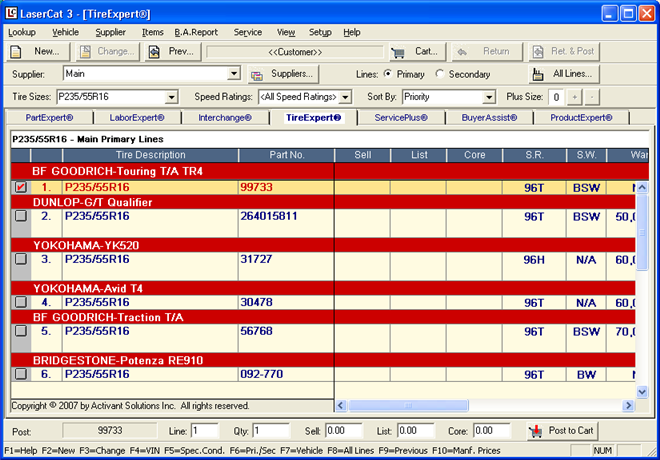Click the New button with document icon
The image size is (660, 460).
[38, 52]
